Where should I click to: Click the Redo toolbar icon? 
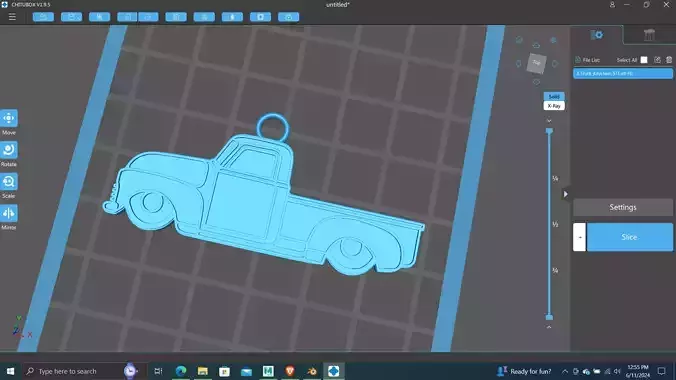(148, 17)
